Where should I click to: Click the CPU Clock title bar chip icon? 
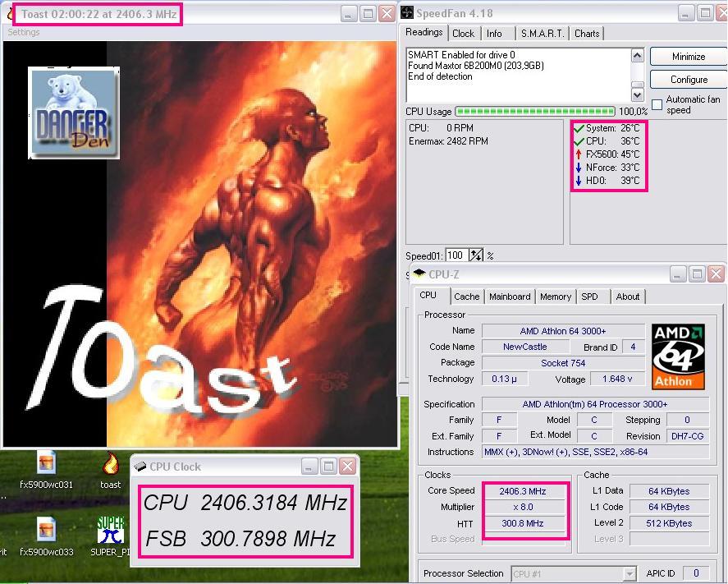(x=140, y=467)
